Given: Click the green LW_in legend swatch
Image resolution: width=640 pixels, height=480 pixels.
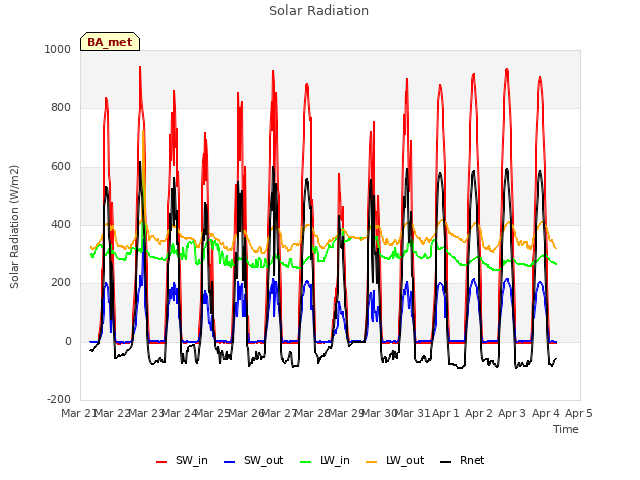Looking at the screenshot, I should tap(305, 462).
